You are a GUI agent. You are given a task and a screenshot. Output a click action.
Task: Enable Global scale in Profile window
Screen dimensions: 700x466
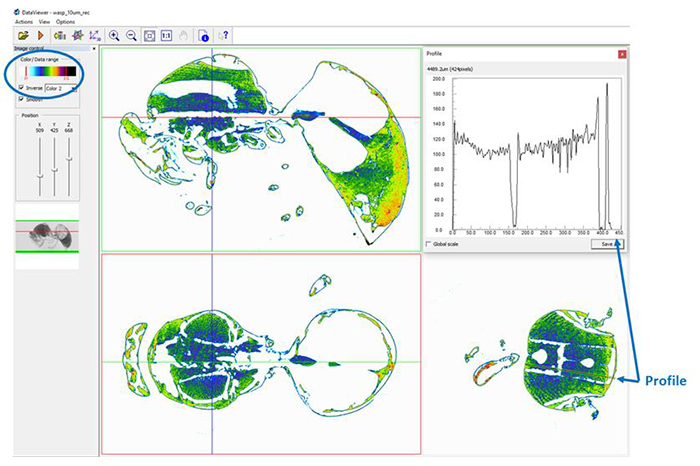430,244
